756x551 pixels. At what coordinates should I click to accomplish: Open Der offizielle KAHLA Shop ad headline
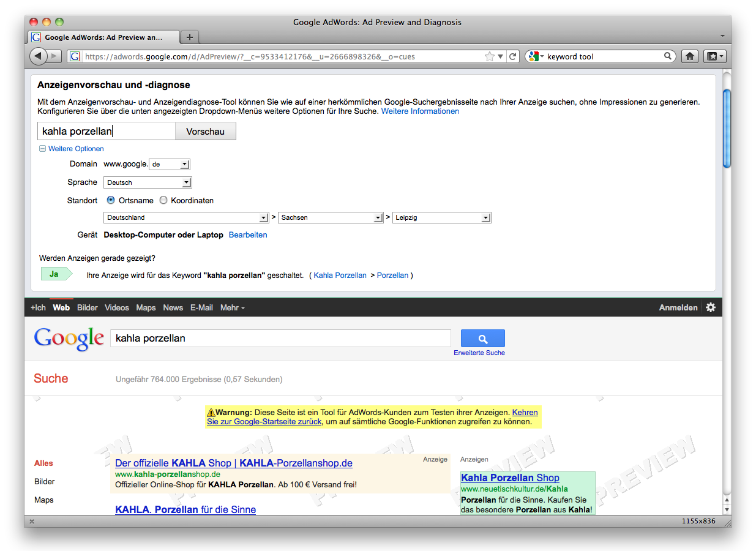tap(234, 463)
